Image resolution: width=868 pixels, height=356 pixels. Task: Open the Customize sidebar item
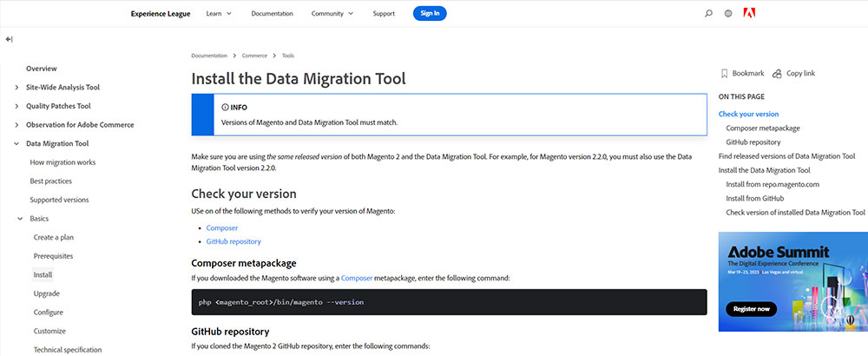click(x=49, y=331)
